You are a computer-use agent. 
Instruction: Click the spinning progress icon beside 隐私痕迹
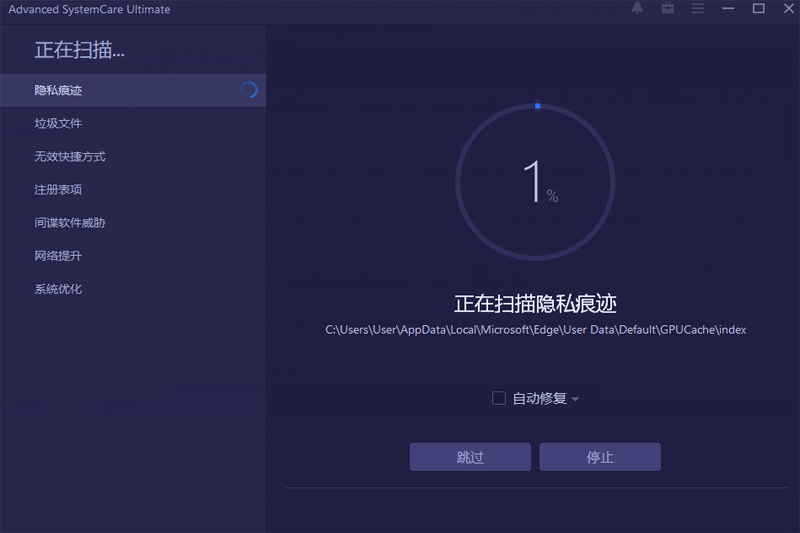[249, 90]
